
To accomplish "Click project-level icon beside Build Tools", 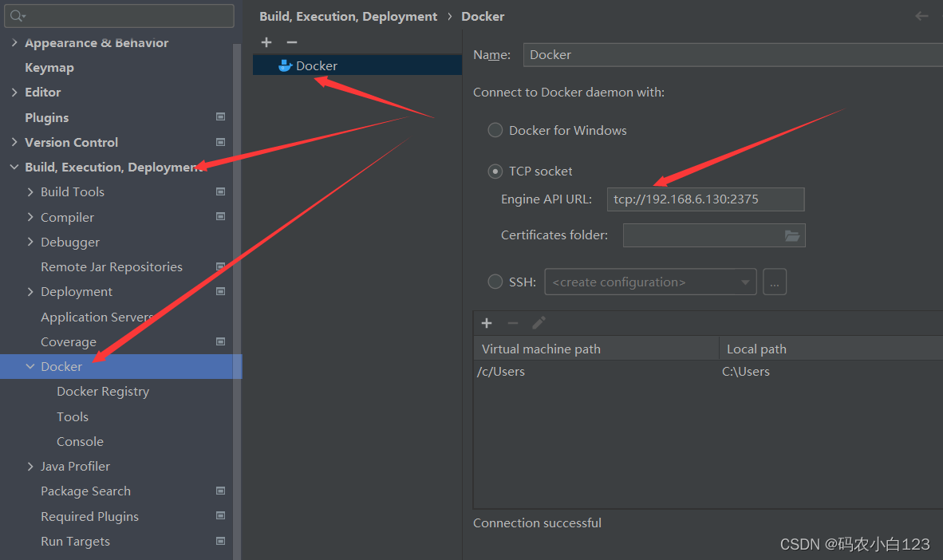I will [220, 191].
